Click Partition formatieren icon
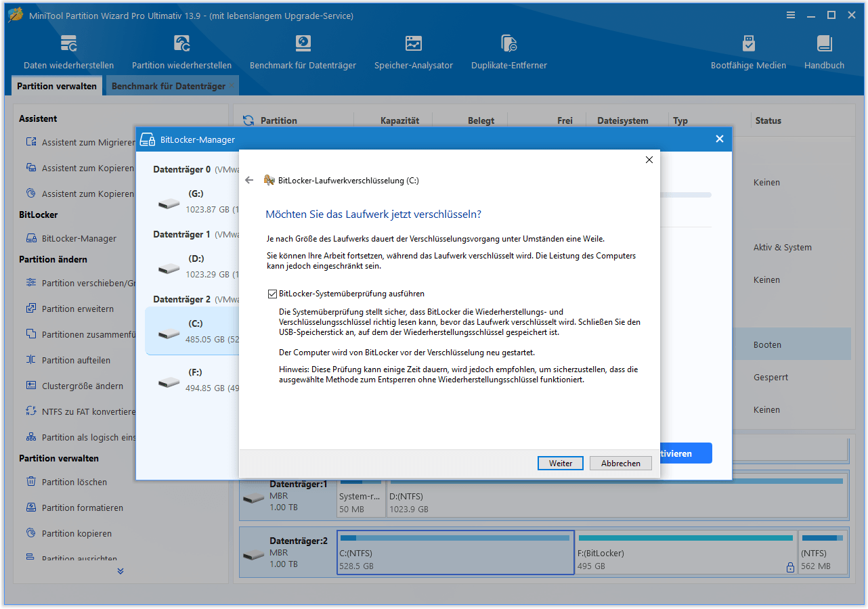Viewport: 868px width, 609px height. pyautogui.click(x=31, y=507)
